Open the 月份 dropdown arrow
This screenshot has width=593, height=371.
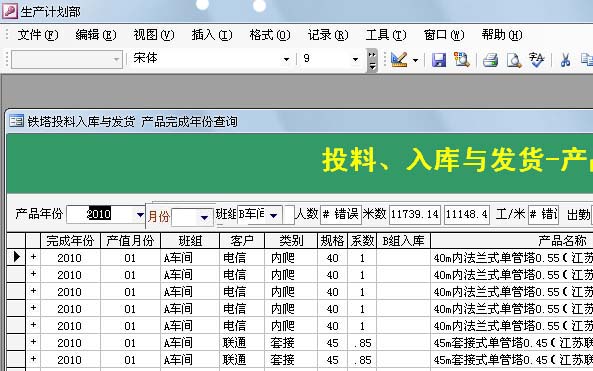[204, 217]
